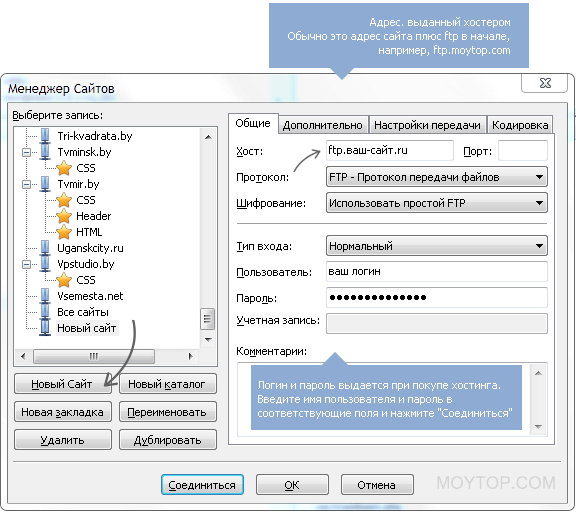Screen dimensions: 576x516
Task: Select the Header bookmark entry
Action: pos(93,216)
